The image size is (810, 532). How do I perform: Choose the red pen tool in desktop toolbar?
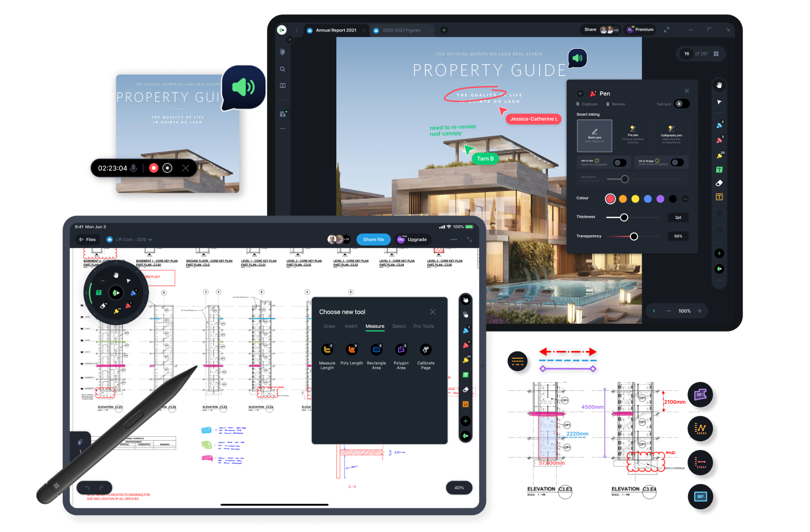pos(719,140)
